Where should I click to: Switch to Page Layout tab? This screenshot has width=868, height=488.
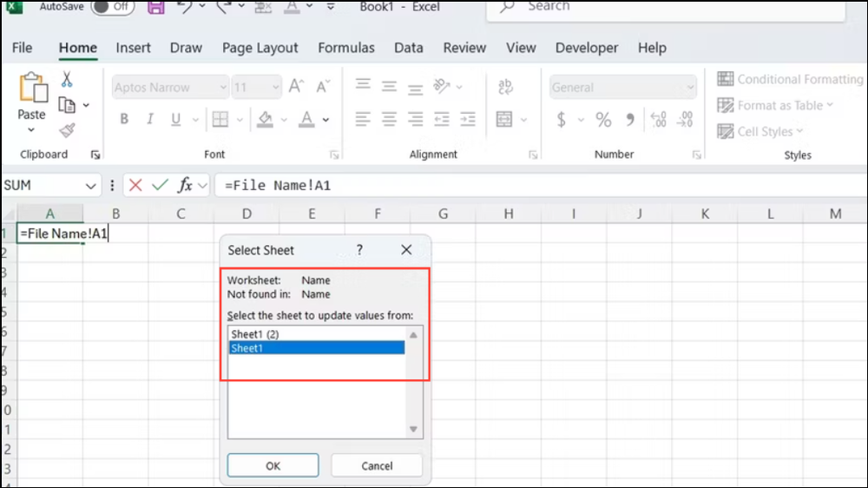[260, 48]
